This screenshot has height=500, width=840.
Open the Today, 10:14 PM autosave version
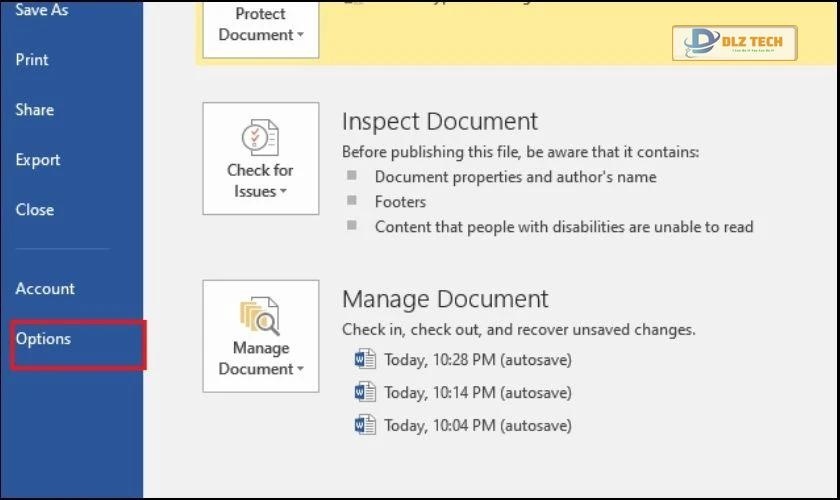click(x=477, y=392)
